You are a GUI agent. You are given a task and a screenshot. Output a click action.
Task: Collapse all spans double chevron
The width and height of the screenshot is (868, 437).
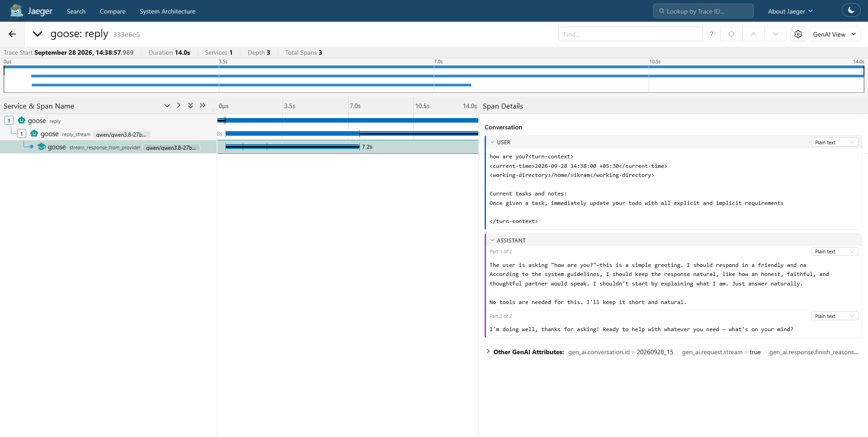pyautogui.click(x=190, y=105)
